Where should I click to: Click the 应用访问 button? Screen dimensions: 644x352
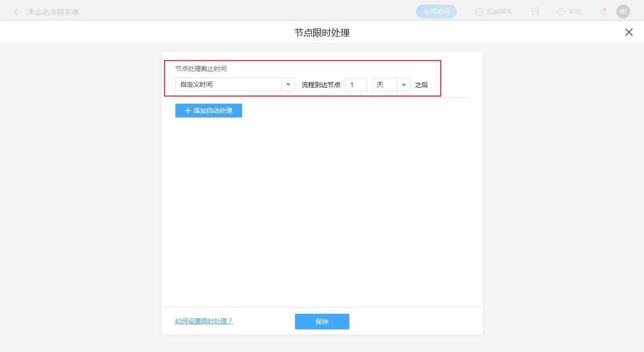click(x=436, y=12)
